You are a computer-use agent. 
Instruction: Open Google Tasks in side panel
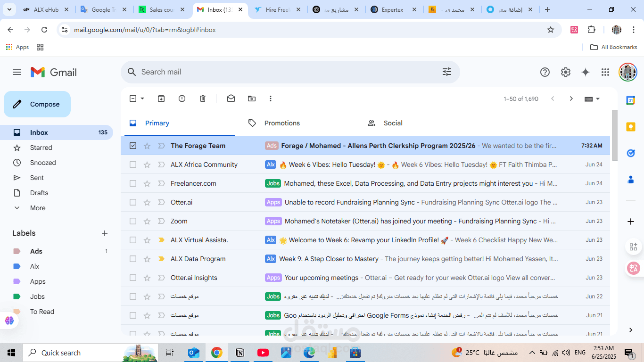tap(631, 153)
